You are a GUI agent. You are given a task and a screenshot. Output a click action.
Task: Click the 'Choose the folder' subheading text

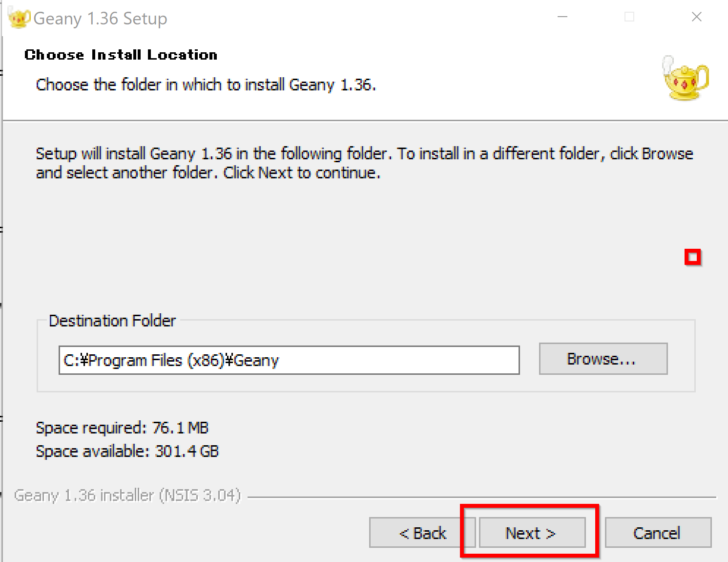[206, 85]
